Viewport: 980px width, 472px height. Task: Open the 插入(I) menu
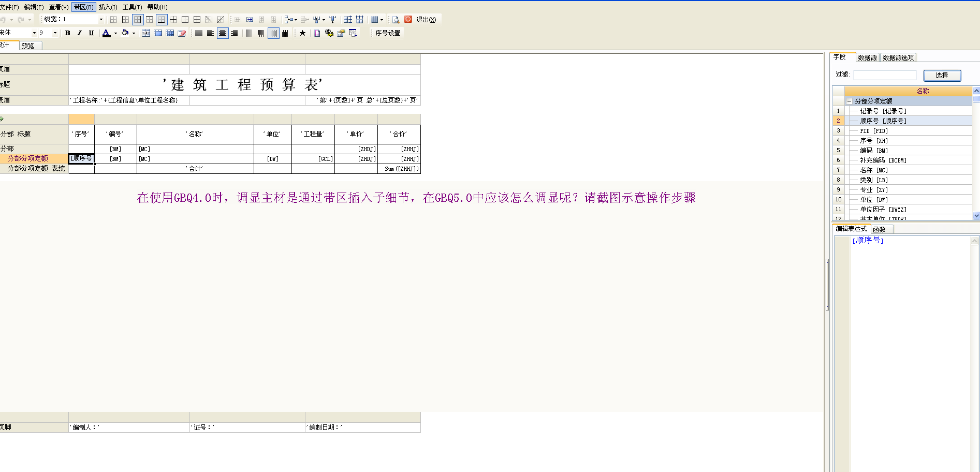point(108,7)
